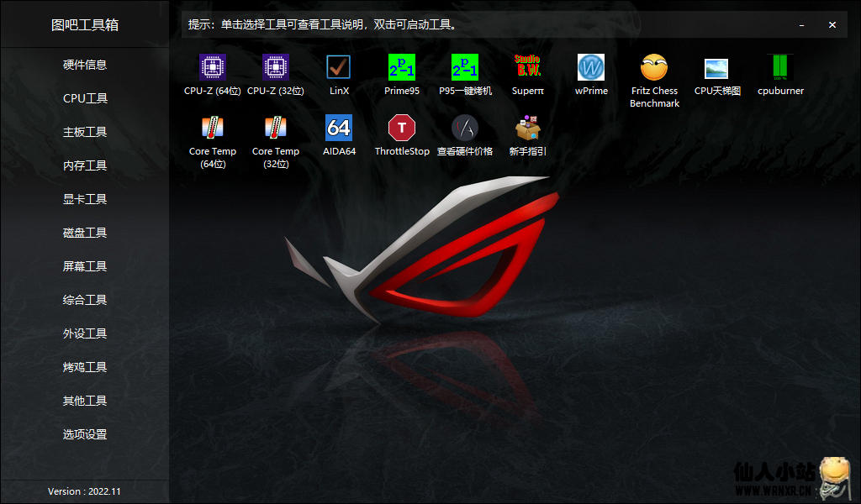Select the ThrottleStop icon
This screenshot has height=504, width=861.
(402, 128)
